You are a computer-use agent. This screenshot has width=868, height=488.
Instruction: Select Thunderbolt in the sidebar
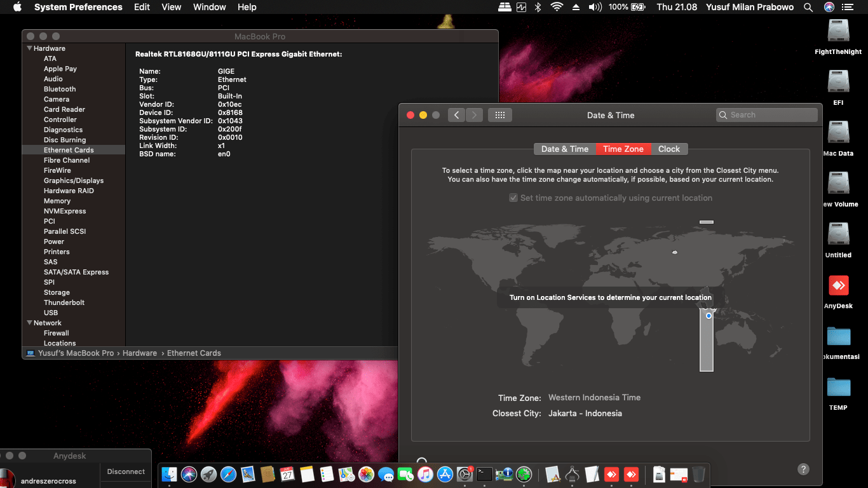64,302
